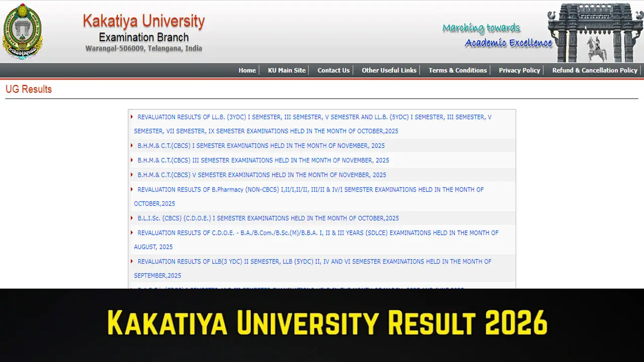Image resolution: width=644 pixels, height=362 pixels.
Task: Click the arrow icon beside B.L.I.Sc. result entry
Action: [x=132, y=218]
